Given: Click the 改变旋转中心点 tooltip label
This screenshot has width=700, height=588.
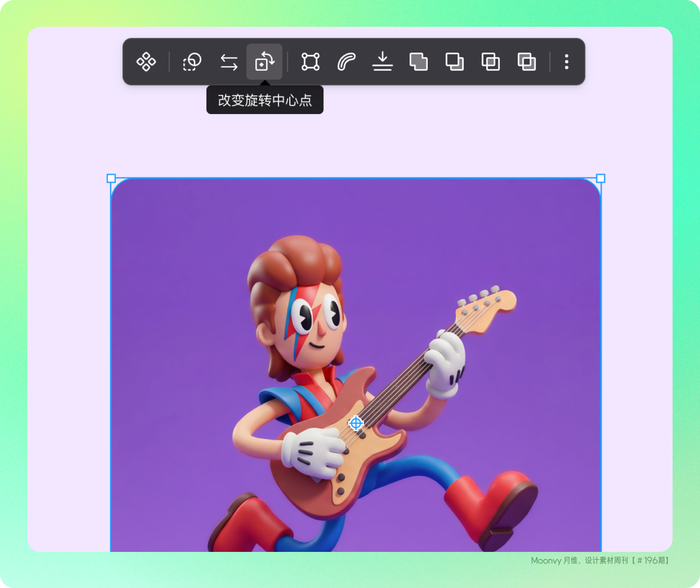Looking at the screenshot, I should (265, 100).
